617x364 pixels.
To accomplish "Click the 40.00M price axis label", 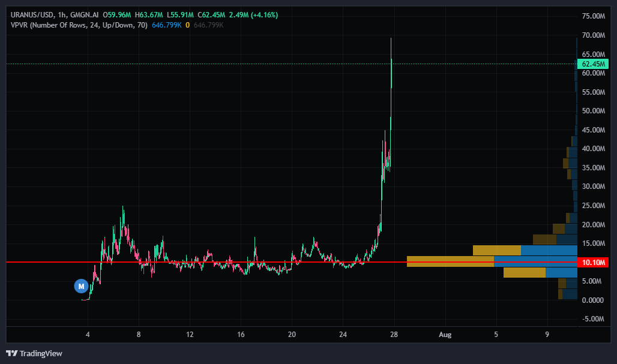I will tap(594, 149).
